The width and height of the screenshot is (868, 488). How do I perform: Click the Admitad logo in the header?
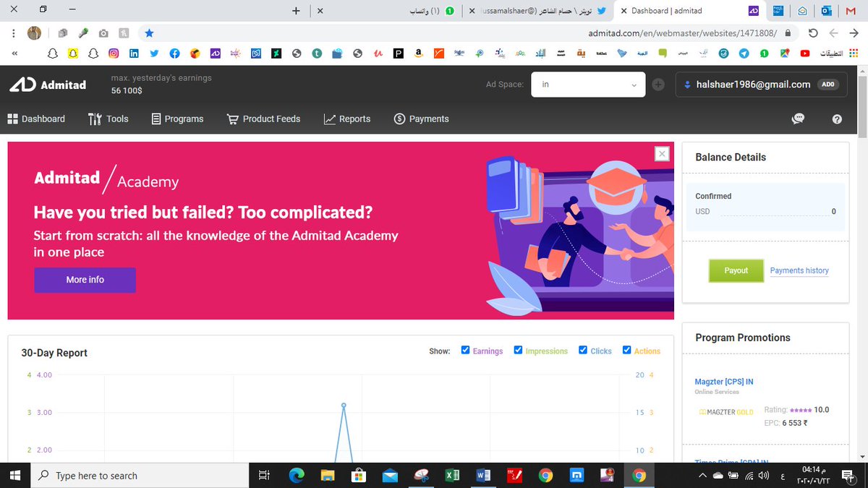click(x=48, y=85)
